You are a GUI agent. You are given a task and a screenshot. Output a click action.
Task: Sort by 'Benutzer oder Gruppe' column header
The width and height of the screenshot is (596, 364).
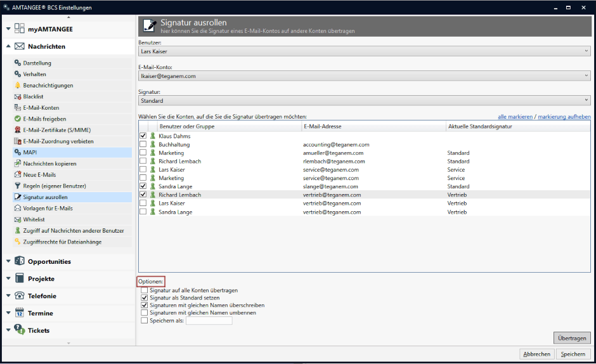click(229, 126)
